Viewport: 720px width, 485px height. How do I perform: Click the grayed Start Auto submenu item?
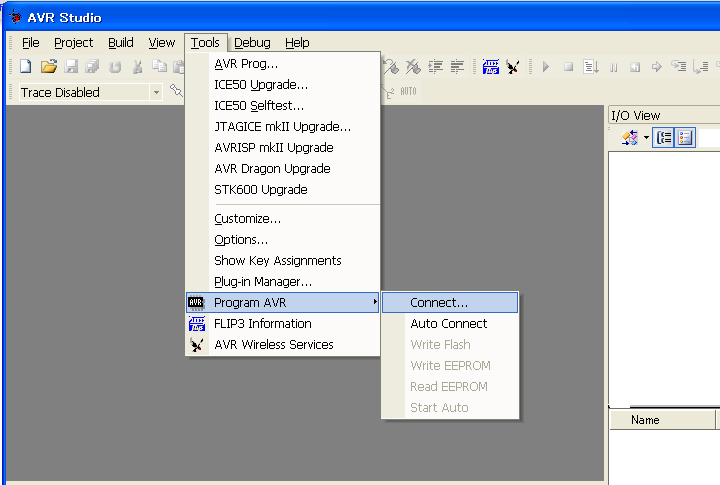point(450,407)
